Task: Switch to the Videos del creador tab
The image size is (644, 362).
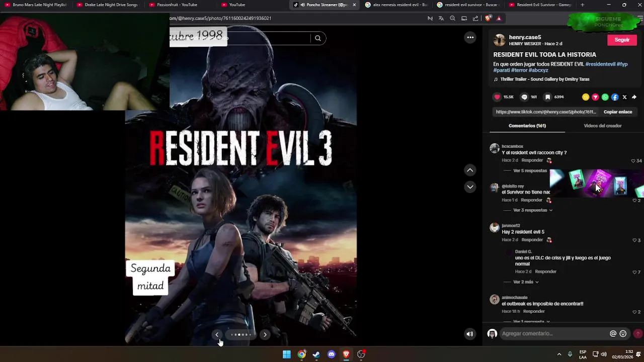Action: pyautogui.click(x=602, y=126)
